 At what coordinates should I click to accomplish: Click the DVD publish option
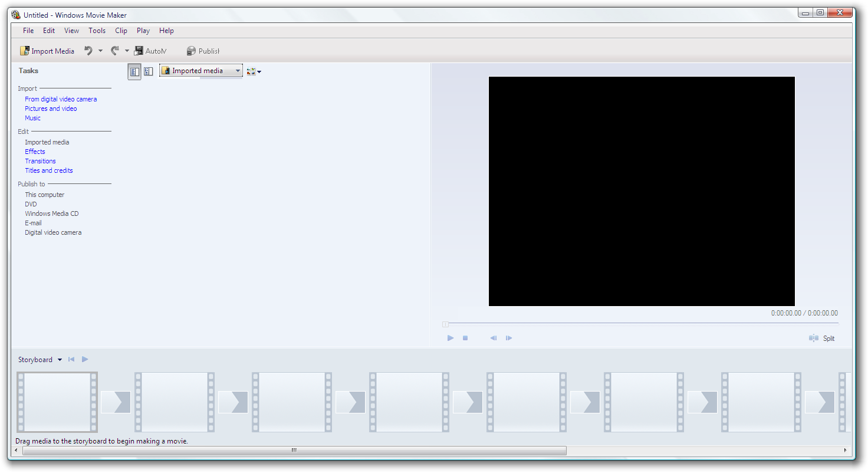pyautogui.click(x=31, y=204)
